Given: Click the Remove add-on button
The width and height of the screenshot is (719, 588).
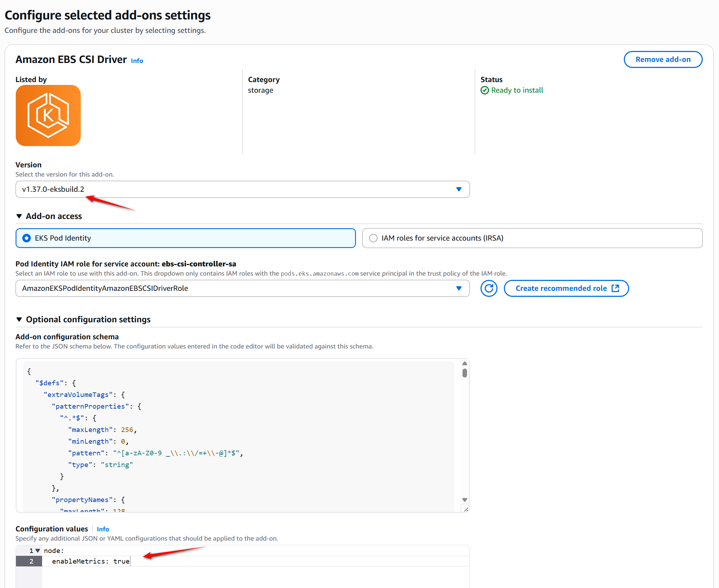Looking at the screenshot, I should [x=662, y=59].
